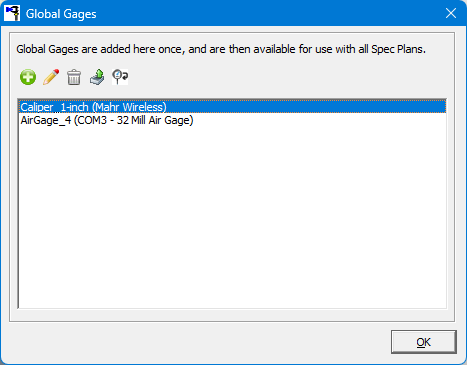Choose the Mahr Wireless caliper entry
The image size is (467, 365).
pyautogui.click(x=232, y=107)
